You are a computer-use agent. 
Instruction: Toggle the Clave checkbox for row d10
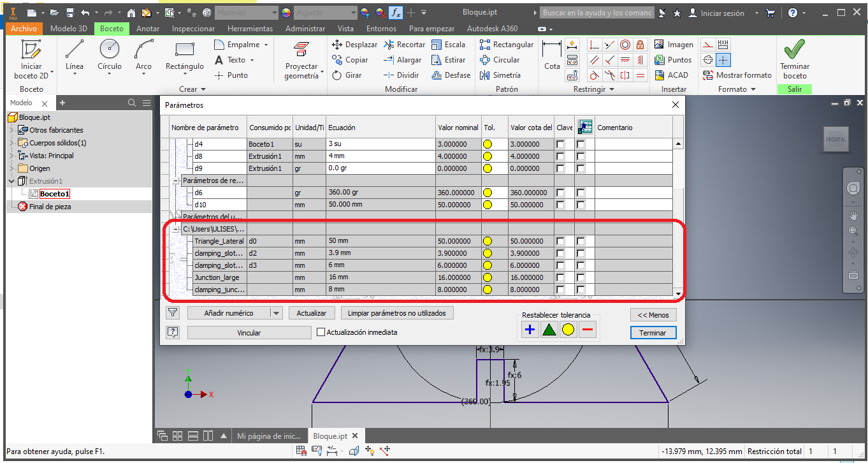coord(560,205)
